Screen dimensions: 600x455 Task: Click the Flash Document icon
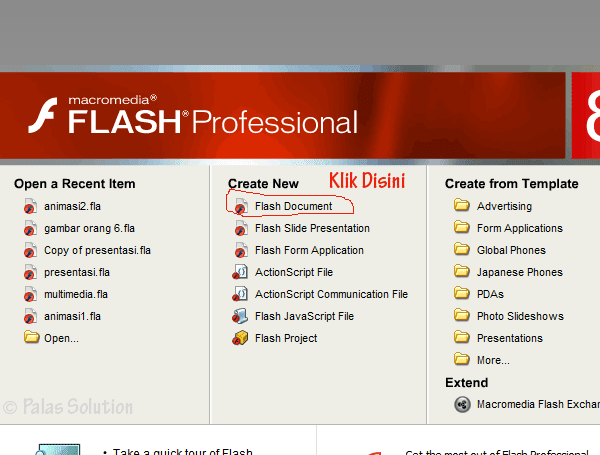(241, 206)
